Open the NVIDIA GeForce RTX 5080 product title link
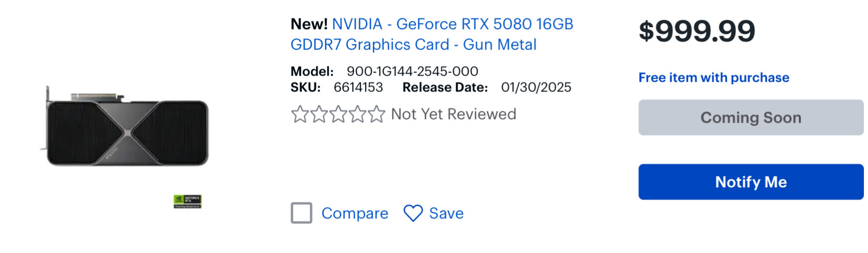The width and height of the screenshot is (868, 253). click(x=432, y=34)
